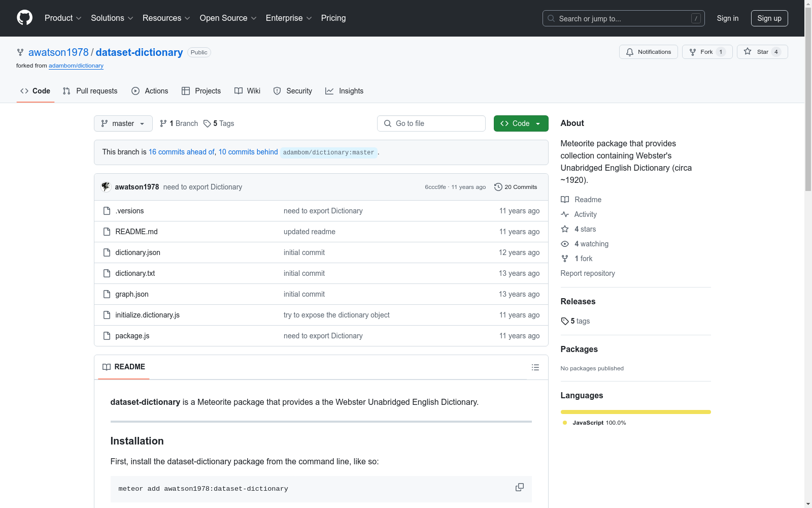The image size is (812, 508).
Task: Open commit message 'updated readme'
Action: coord(310,232)
